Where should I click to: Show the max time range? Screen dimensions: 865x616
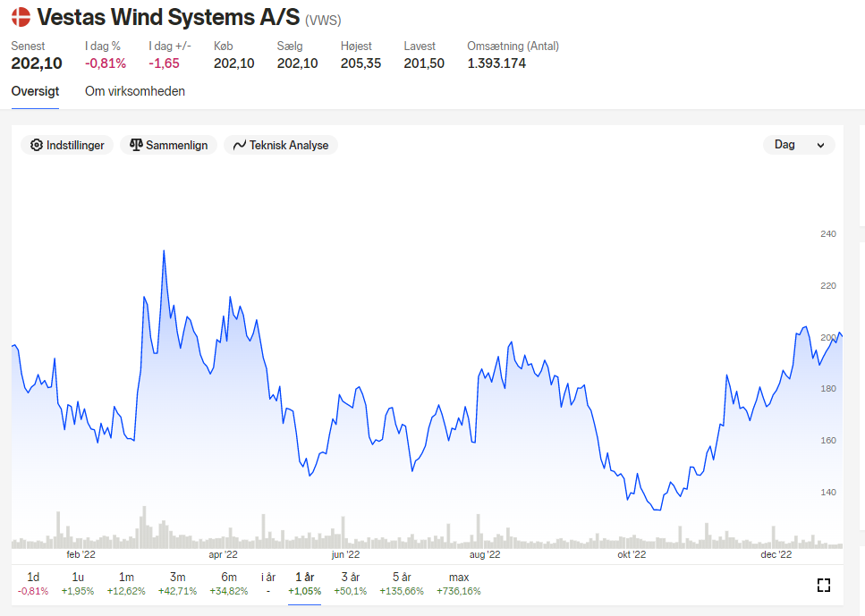(x=458, y=584)
